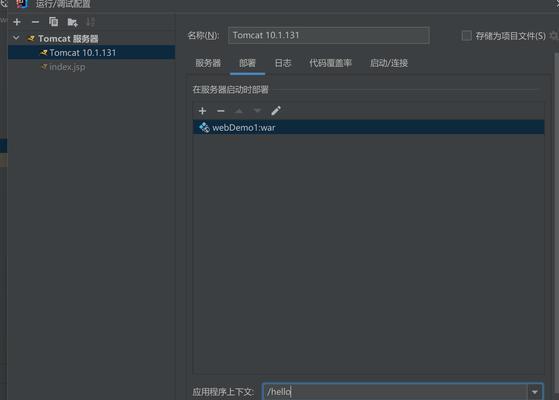This screenshot has height=400, width=559.
Task: Open settings gear next to 存储为项目文件
Action: [554, 36]
